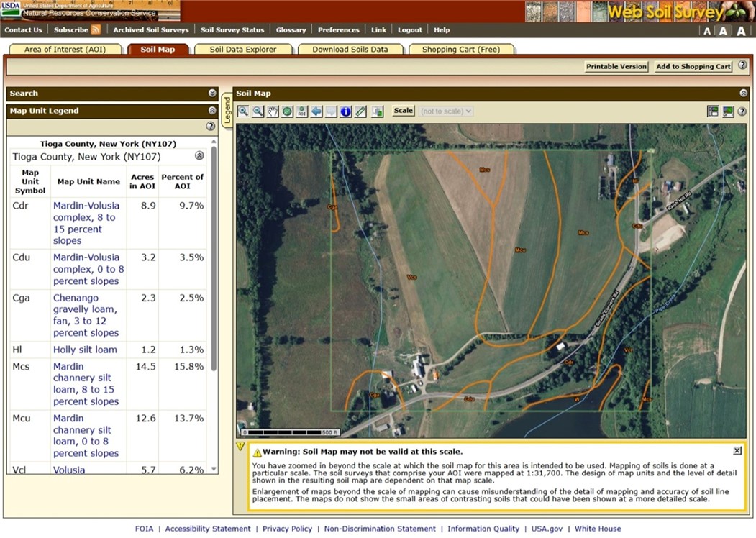The image size is (756, 538).
Task: Click the full extent globe icon
Action: 287,111
